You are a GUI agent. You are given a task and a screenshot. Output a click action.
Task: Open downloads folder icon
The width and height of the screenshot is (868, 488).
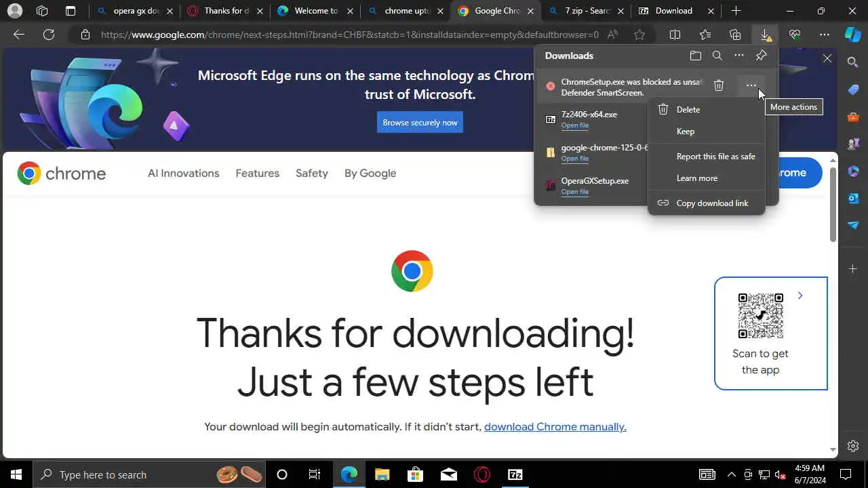click(x=695, y=56)
